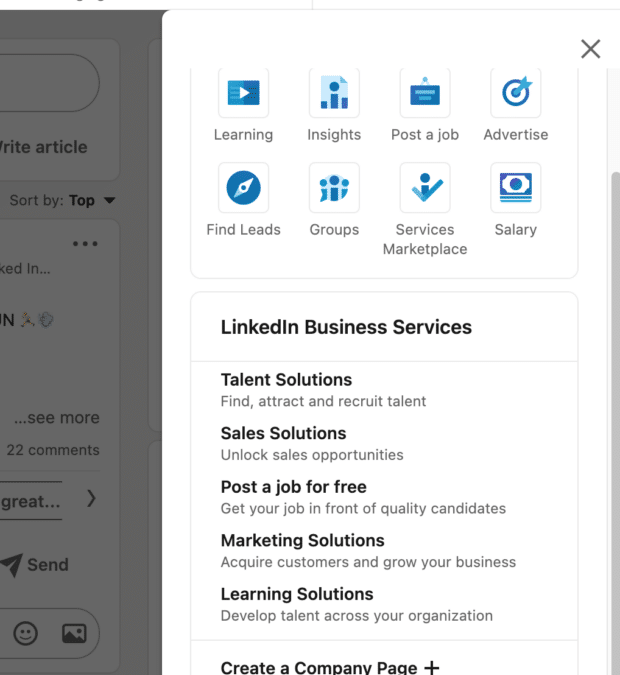
Task: Click the Send paper plane icon
Action: (x=12, y=565)
